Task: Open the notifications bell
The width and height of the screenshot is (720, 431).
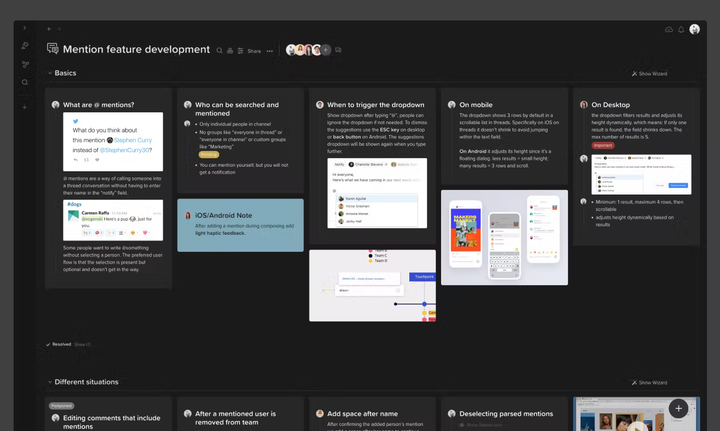Action: click(681, 29)
